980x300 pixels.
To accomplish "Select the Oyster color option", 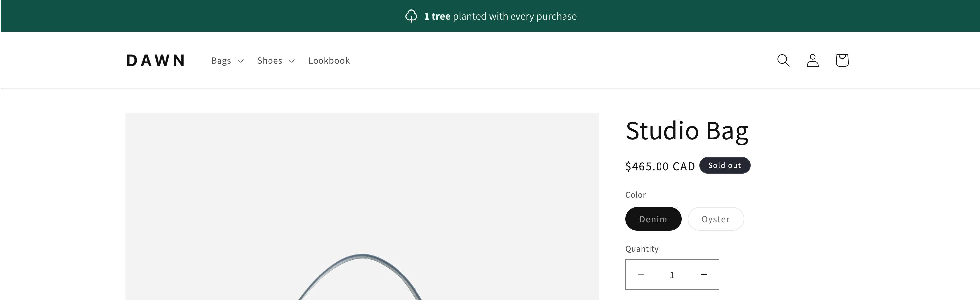I will tap(715, 219).
